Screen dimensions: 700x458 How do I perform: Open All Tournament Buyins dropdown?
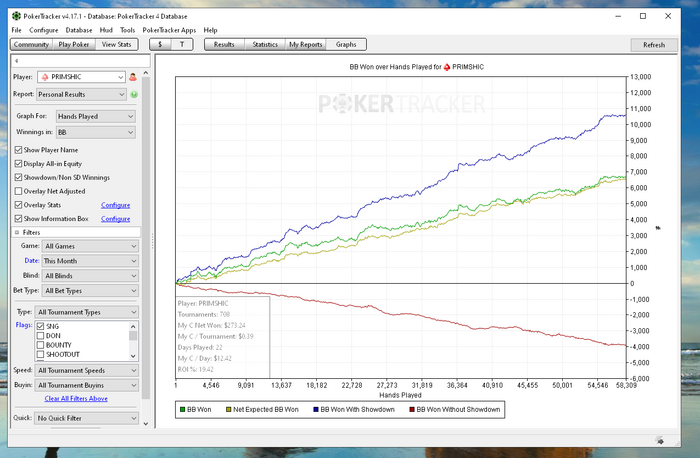(x=87, y=385)
